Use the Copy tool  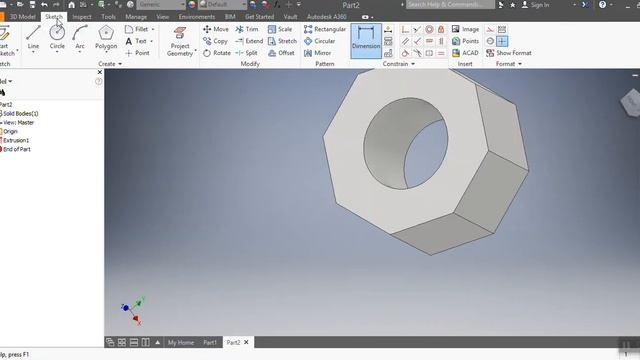coord(216,41)
